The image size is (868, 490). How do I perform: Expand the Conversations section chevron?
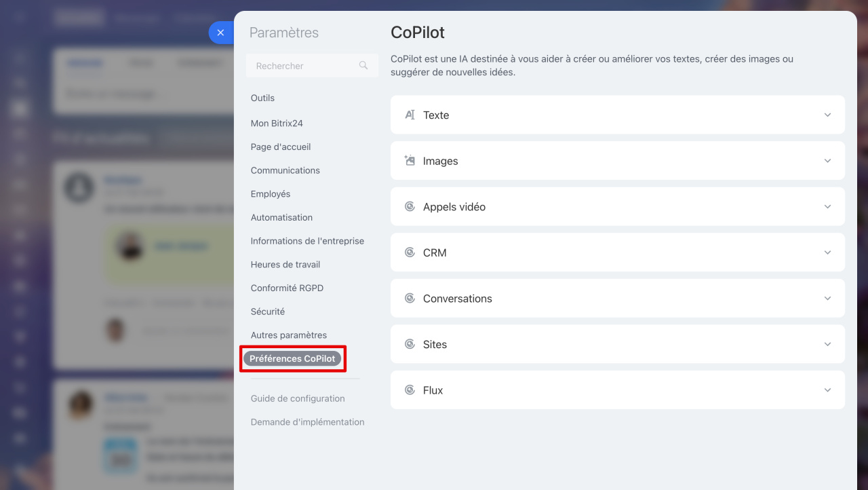[x=827, y=298]
